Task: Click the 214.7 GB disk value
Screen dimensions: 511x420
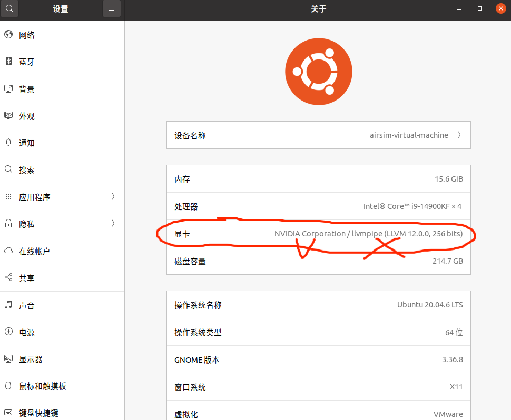Action: coord(447,261)
